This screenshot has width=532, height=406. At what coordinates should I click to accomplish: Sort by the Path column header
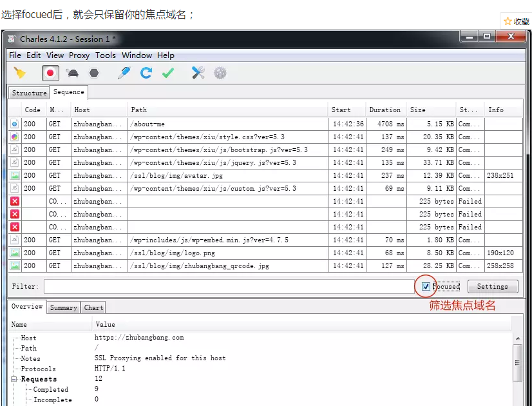[x=227, y=110]
